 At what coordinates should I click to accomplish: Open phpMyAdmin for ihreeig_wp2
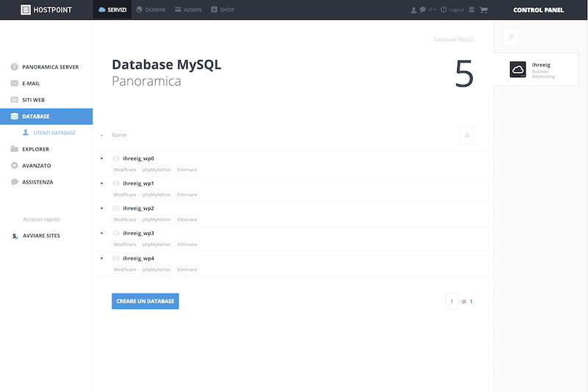pyautogui.click(x=157, y=219)
